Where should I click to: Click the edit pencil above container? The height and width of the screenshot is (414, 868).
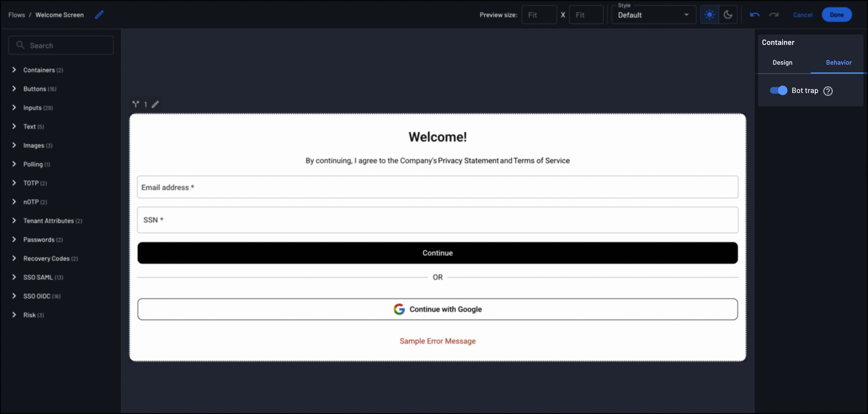[155, 104]
